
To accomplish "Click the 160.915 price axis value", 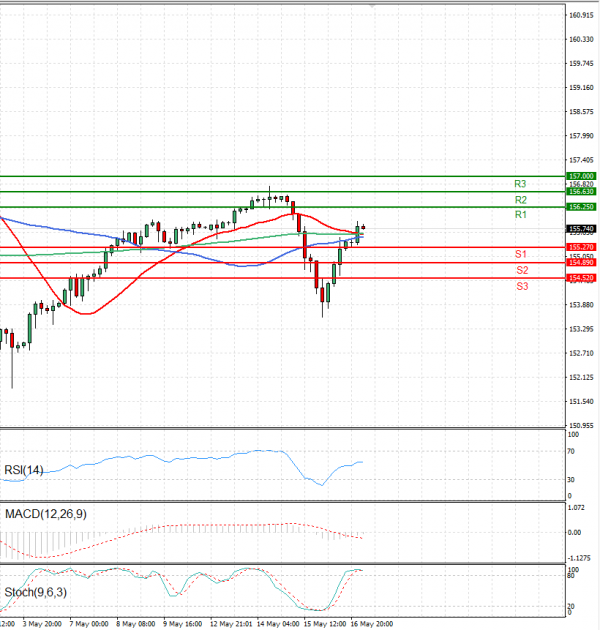I will (581, 15).
